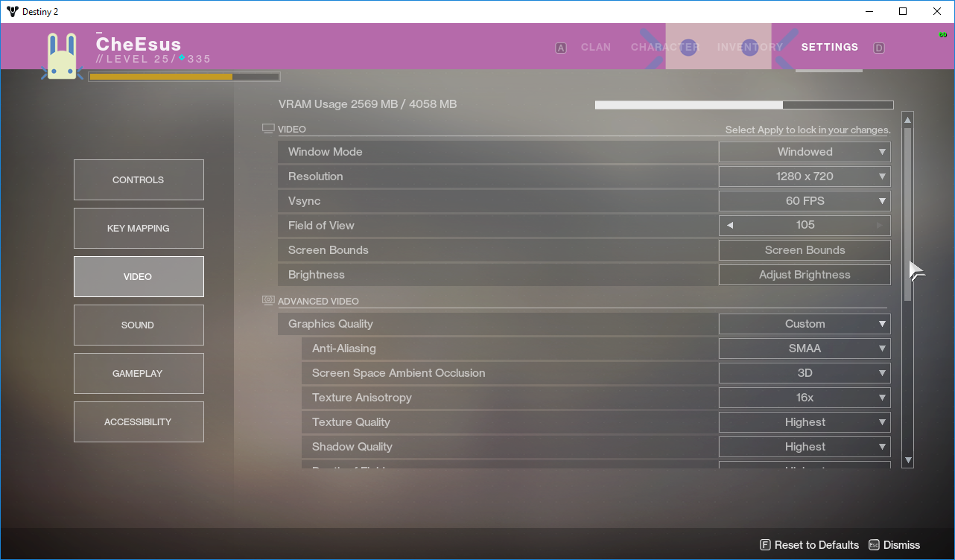This screenshot has height=560, width=955.
Task: Click the Screen Bounds button
Action: click(x=805, y=250)
